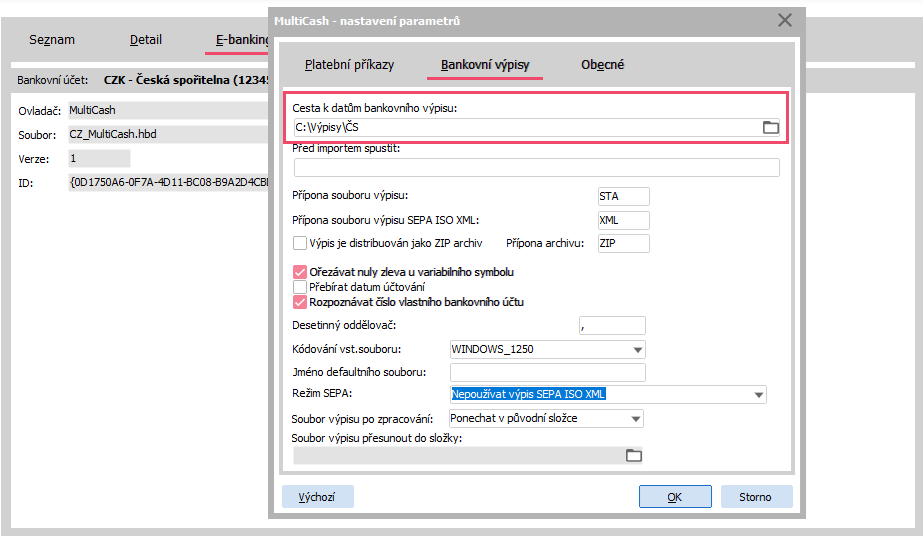The height and width of the screenshot is (536, 923).
Task: Click the ID GUID field
Action: 168,183
